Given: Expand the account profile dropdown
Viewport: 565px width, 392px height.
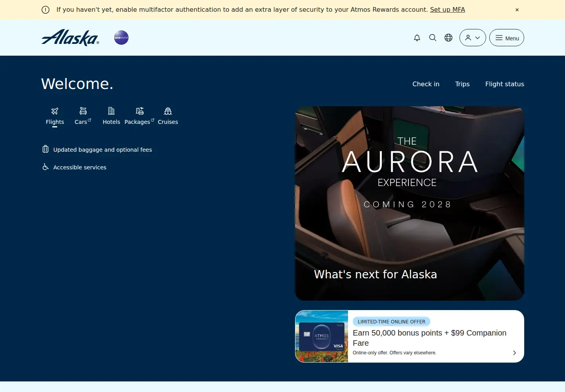Looking at the screenshot, I should [473, 38].
